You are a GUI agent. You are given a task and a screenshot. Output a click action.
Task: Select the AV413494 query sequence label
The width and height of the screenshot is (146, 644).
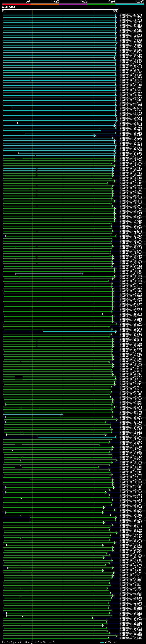point(8,8)
